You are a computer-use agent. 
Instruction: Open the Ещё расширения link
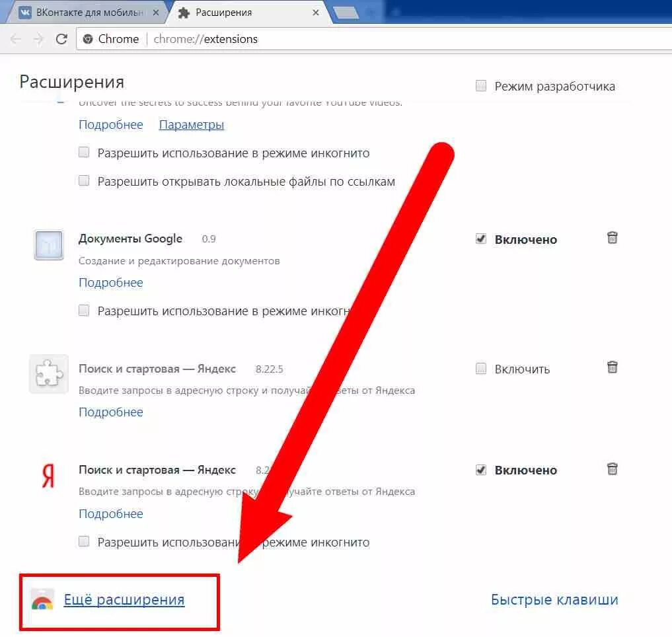124,599
